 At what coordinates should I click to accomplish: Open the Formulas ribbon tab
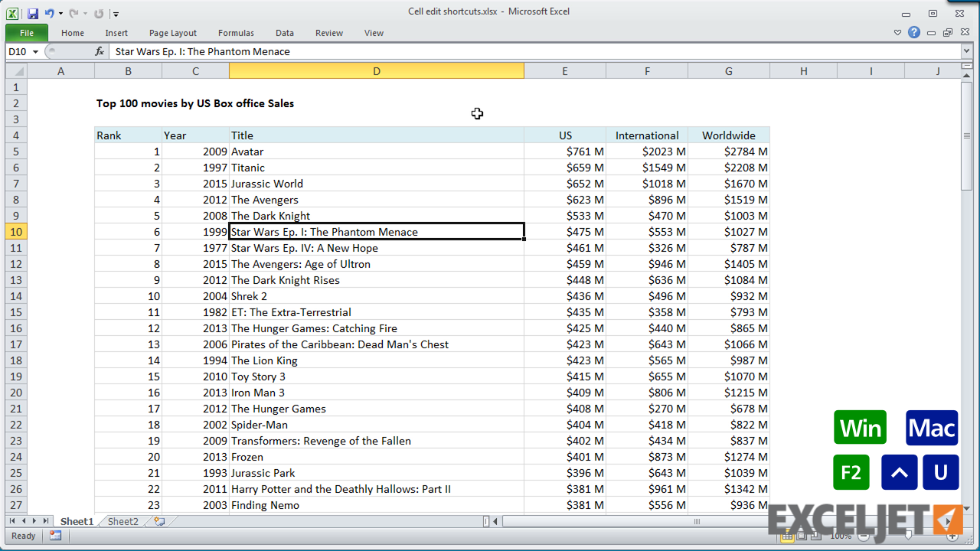tap(236, 33)
